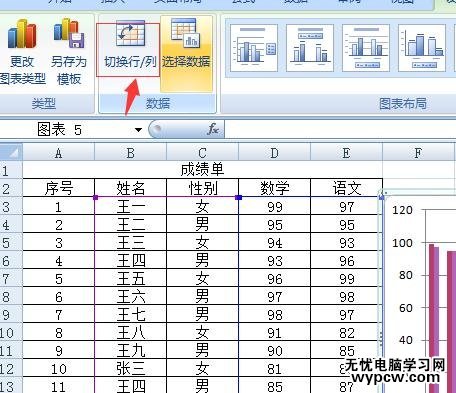Click header cell 姓名
456x393 pixels.
(130, 188)
